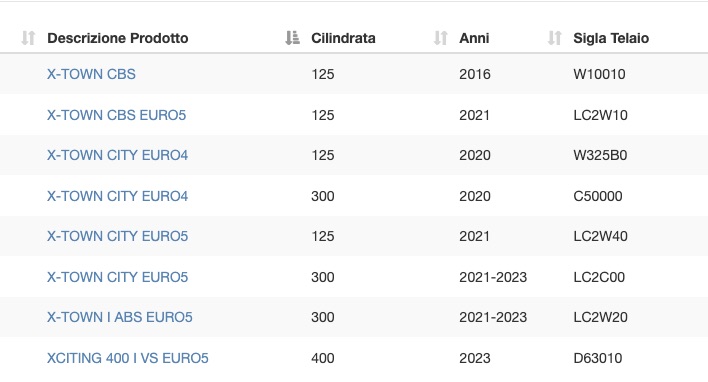Click descending sort icon beside Cilindrata
The image size is (708, 382).
pos(293,38)
